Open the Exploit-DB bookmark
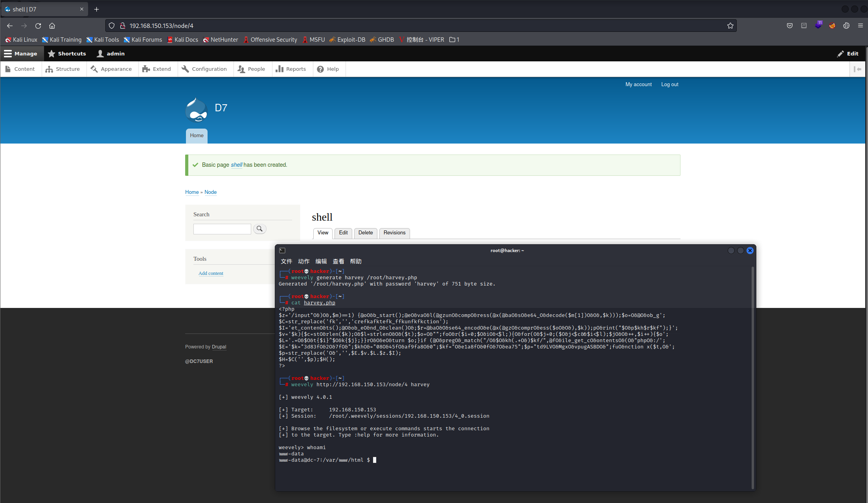The width and height of the screenshot is (868, 503). (348, 40)
